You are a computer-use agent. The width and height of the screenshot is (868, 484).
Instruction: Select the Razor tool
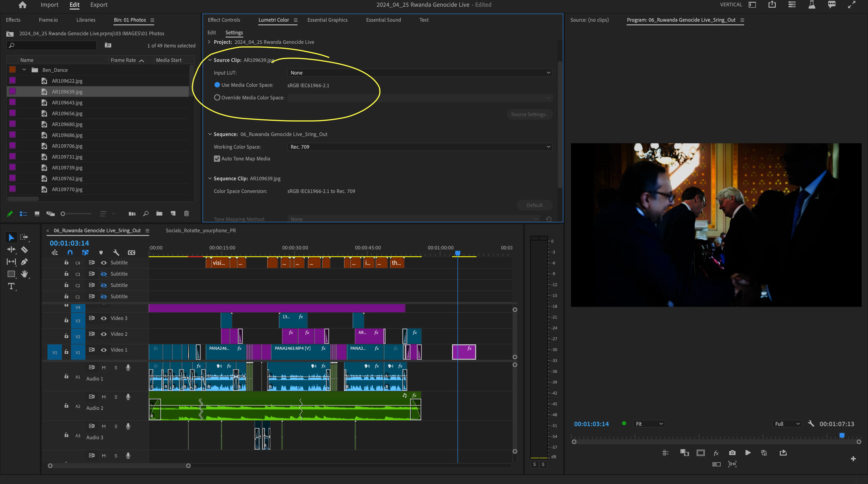click(x=24, y=250)
